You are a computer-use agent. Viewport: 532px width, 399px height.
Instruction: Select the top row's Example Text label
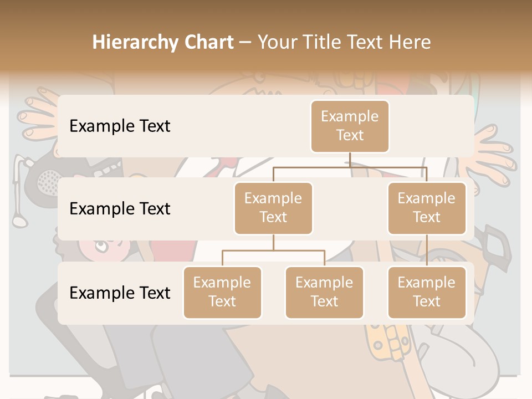(x=120, y=126)
